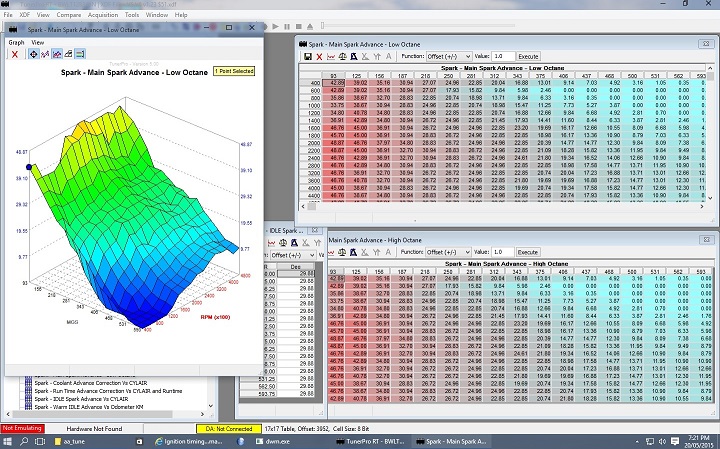Screen dimensions: 720x449
Task: Toggle the scatter points view icon in graph toolbar
Action: coord(45,54)
